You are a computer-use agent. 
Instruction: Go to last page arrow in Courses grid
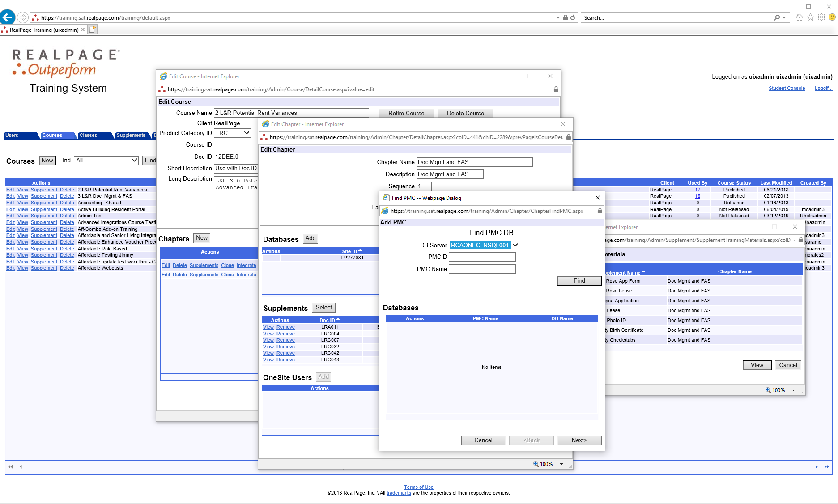pos(826,467)
